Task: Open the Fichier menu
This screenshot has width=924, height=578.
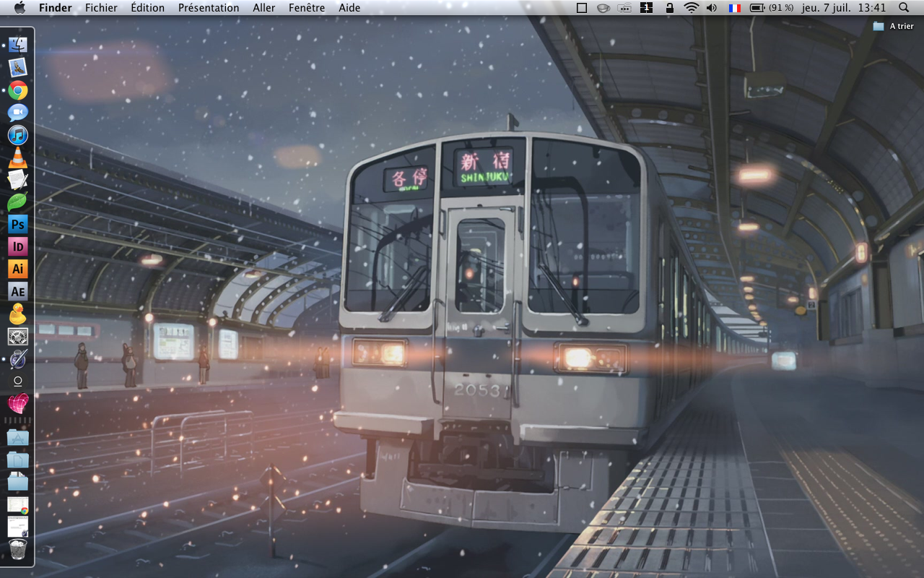Action: click(x=101, y=8)
